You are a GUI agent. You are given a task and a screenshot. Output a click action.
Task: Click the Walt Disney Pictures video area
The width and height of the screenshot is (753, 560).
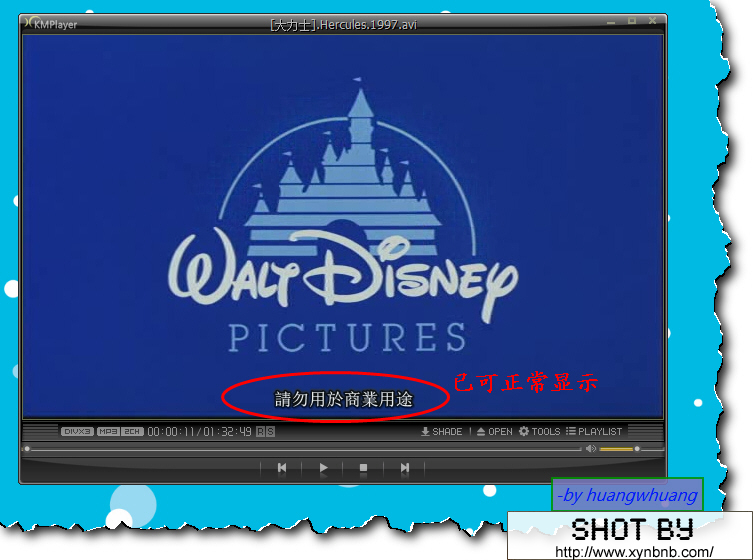click(343, 226)
